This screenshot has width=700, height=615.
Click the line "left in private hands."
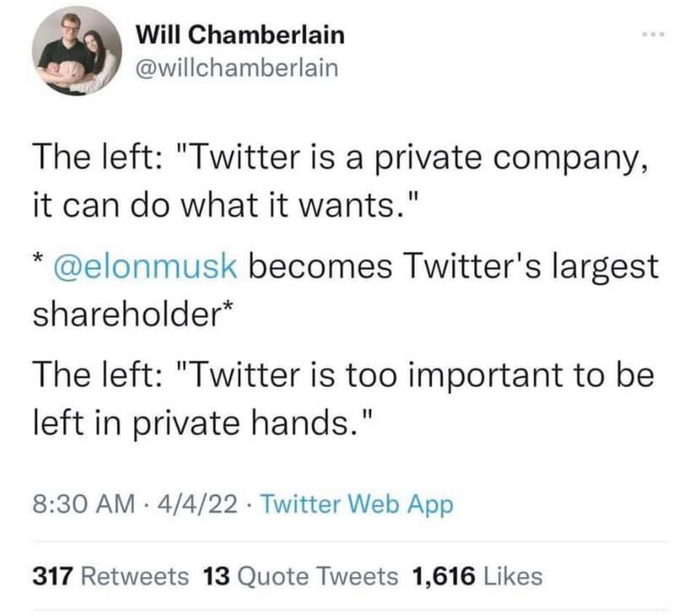(203, 423)
